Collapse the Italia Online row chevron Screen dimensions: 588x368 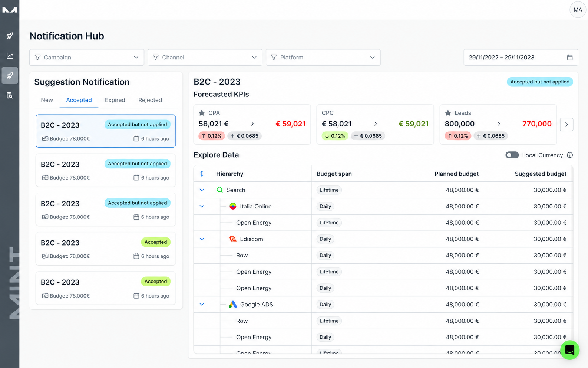pyautogui.click(x=202, y=206)
